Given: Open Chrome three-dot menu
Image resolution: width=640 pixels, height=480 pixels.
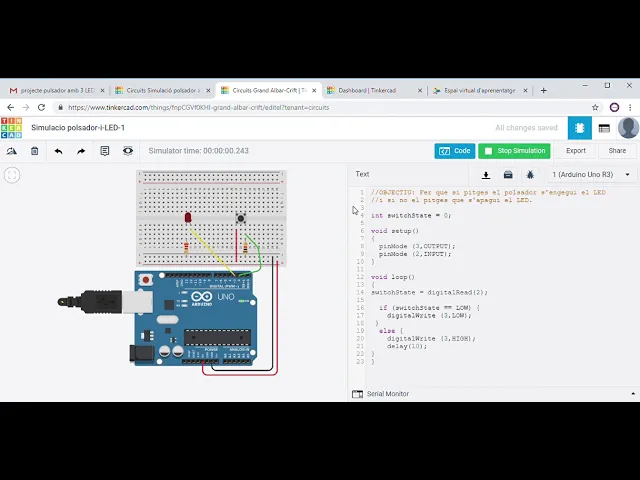Looking at the screenshot, I should pyautogui.click(x=630, y=107).
